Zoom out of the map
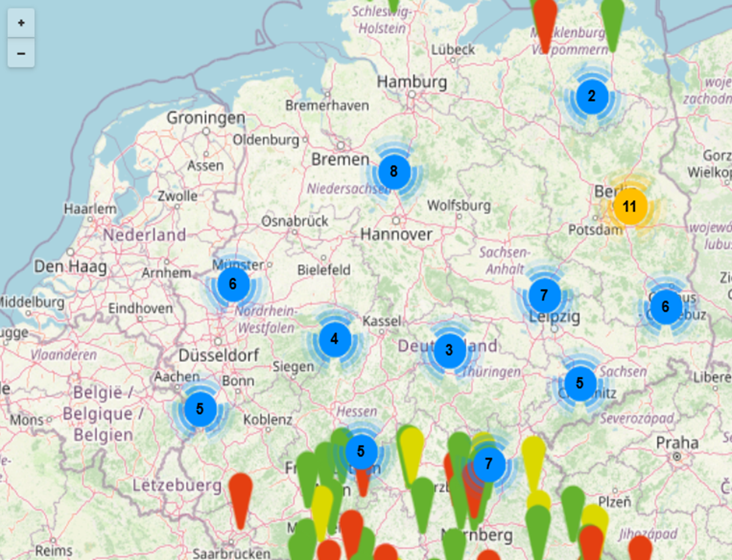Screen dimensions: 732x560 pos(21,54)
